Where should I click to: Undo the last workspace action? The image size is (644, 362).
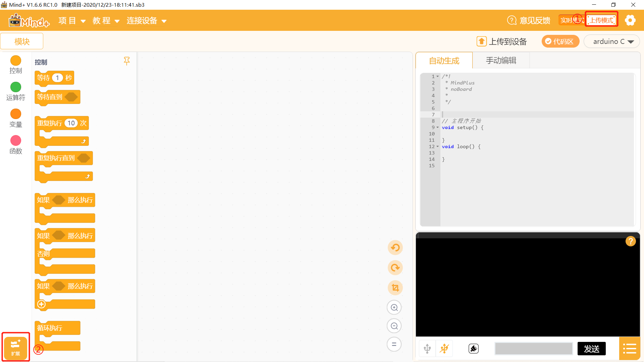(395, 248)
